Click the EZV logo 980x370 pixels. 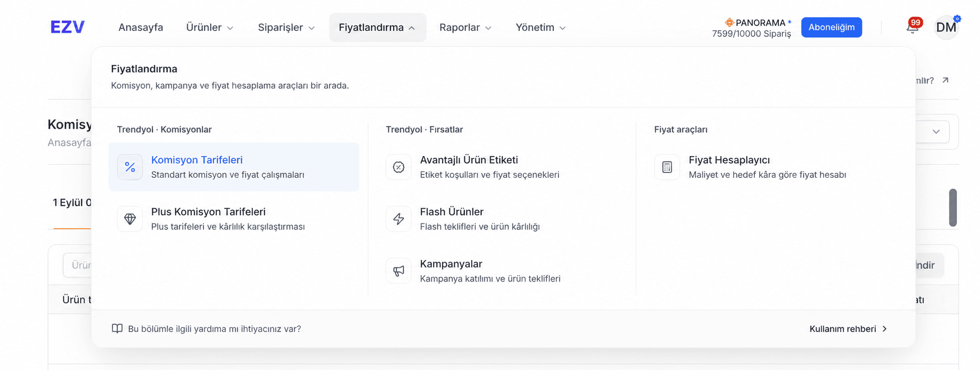click(68, 27)
